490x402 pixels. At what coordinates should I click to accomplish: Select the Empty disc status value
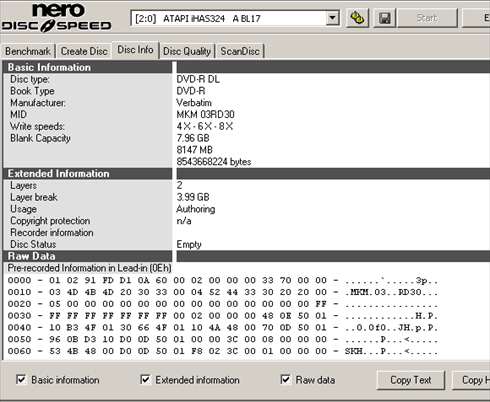pos(189,244)
